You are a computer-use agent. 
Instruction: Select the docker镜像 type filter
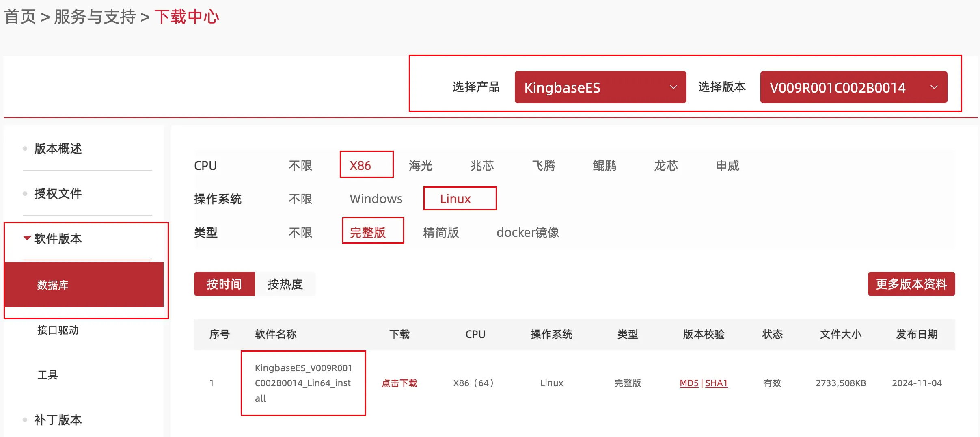(x=527, y=232)
